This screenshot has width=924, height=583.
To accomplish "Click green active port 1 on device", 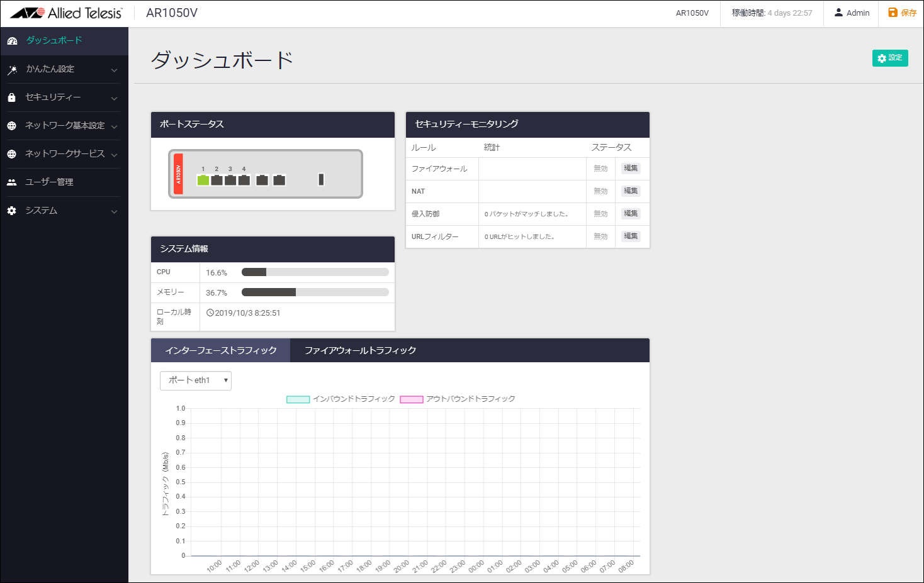I will [203, 180].
